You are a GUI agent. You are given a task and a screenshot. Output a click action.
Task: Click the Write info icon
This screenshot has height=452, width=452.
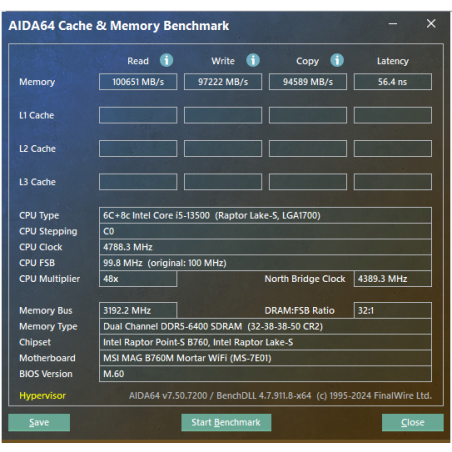253,60
